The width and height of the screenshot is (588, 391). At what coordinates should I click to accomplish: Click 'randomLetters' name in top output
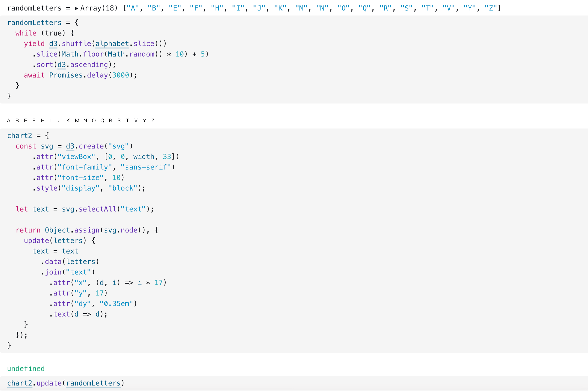tap(34, 8)
